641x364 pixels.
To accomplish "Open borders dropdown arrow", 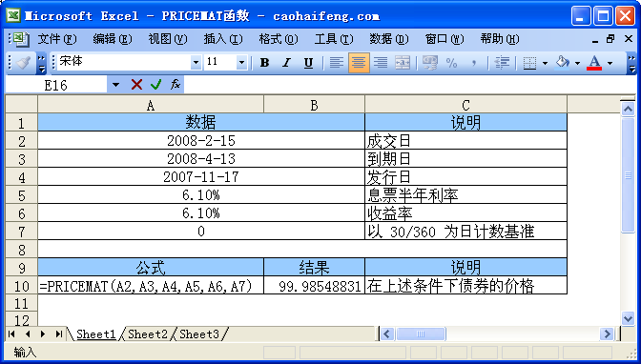I will (545, 63).
